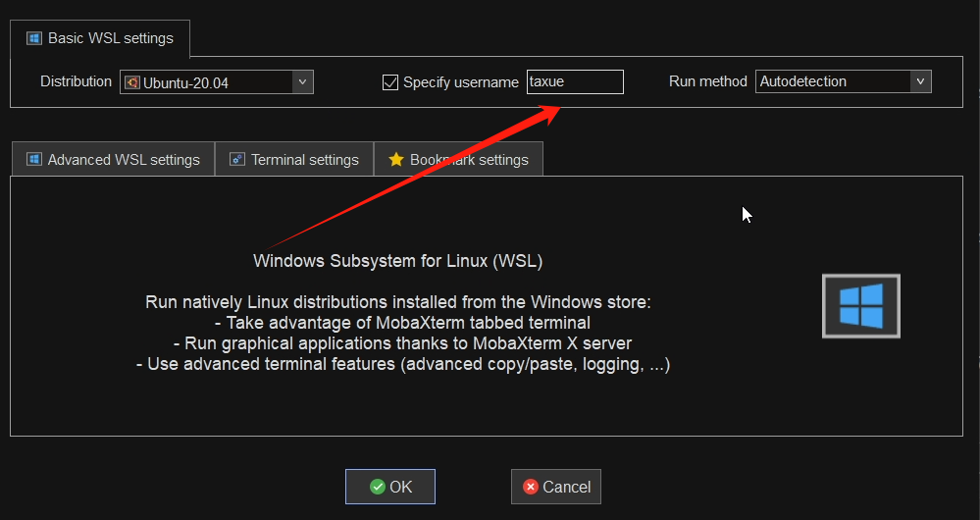This screenshot has width=980, height=520.
Task: Click the Terminal settings tab icon
Action: click(x=236, y=159)
